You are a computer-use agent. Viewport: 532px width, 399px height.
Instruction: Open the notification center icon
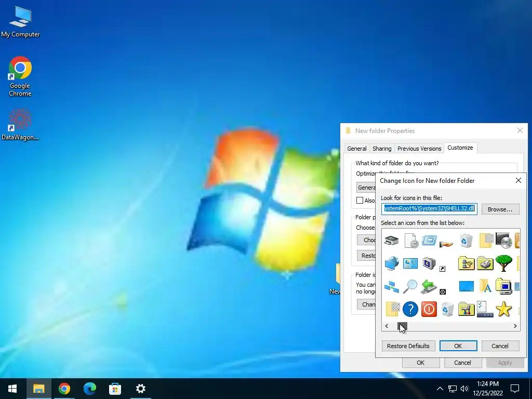point(515,389)
